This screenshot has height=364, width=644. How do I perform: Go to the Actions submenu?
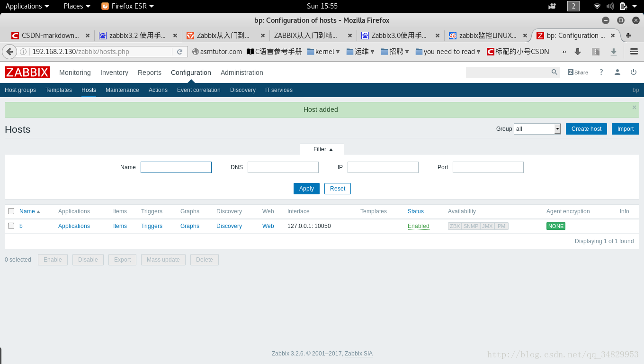pyautogui.click(x=158, y=90)
